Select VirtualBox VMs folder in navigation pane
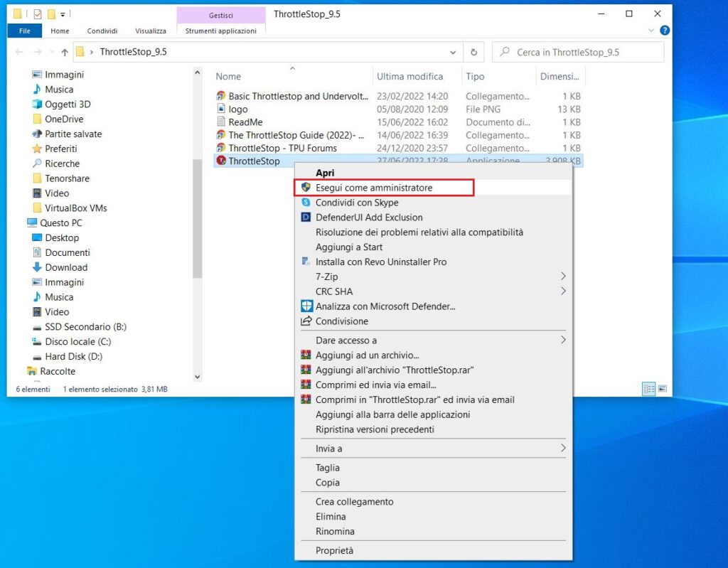The width and height of the screenshot is (728, 568). 75,208
